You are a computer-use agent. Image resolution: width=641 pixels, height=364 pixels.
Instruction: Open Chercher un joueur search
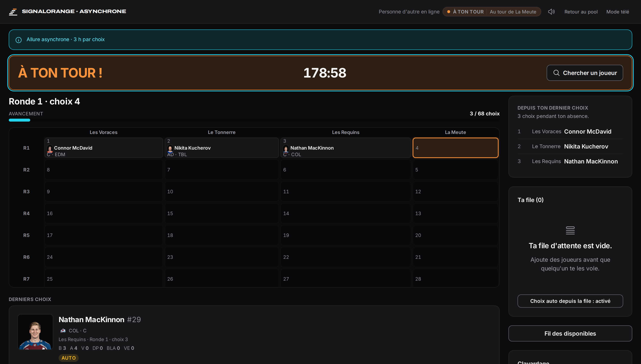click(x=585, y=73)
